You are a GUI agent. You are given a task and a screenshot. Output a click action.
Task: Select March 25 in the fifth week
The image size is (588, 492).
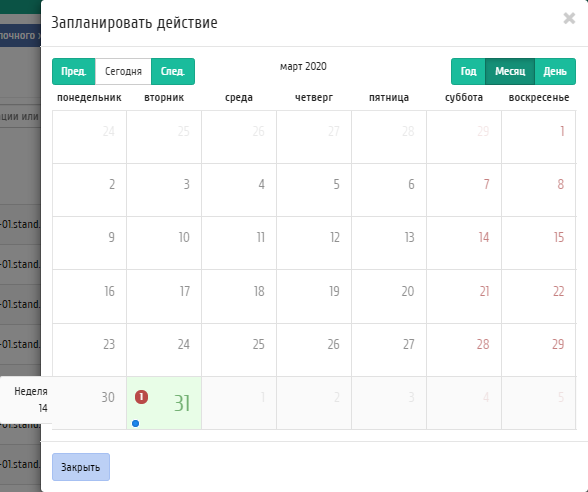[239, 350]
